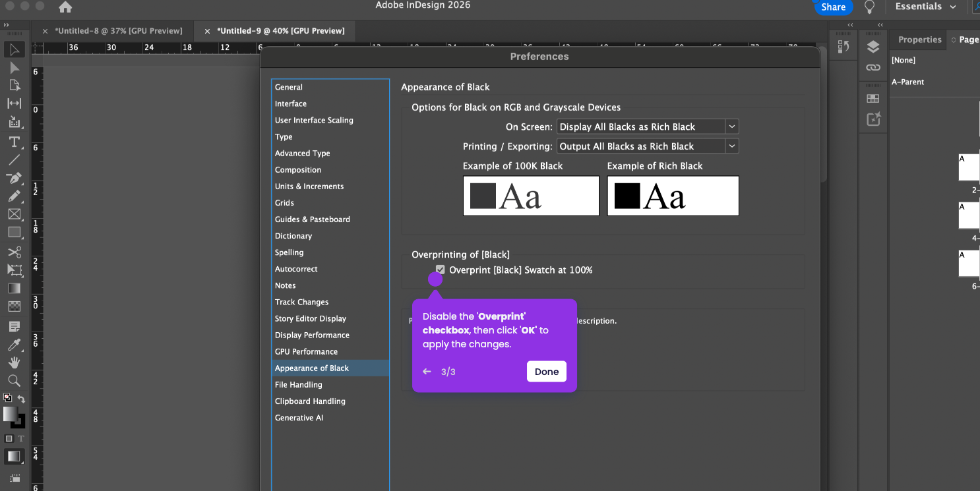Select the Line tool
The width and height of the screenshot is (980, 491).
tap(14, 159)
